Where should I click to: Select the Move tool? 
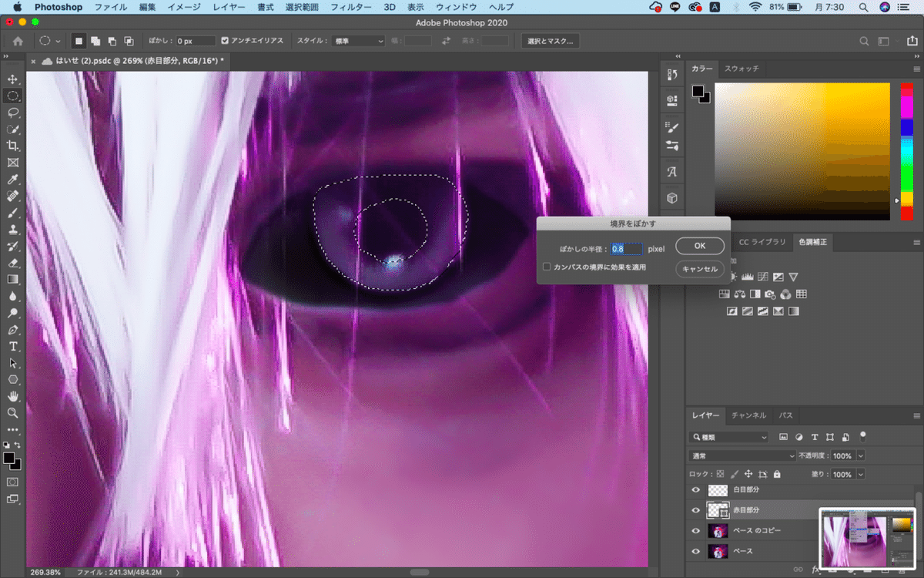coord(12,79)
